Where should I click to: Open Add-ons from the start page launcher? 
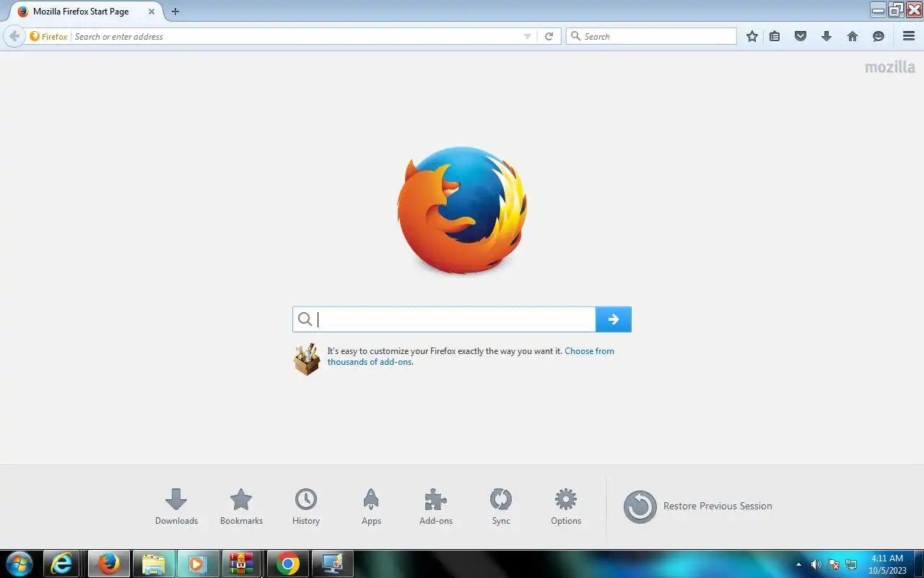click(x=436, y=507)
